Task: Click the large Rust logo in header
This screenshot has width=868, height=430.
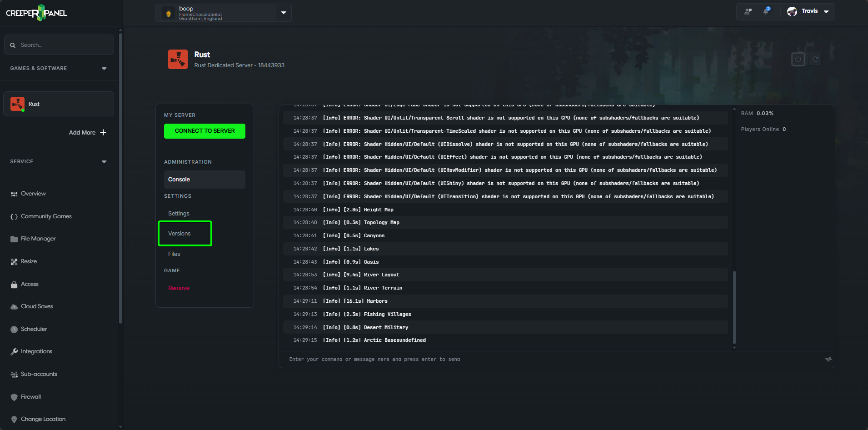Action: point(178,60)
